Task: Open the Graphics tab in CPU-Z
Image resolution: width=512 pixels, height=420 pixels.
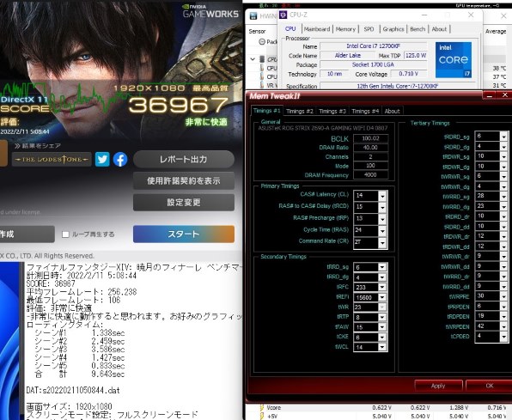Action: tap(393, 29)
